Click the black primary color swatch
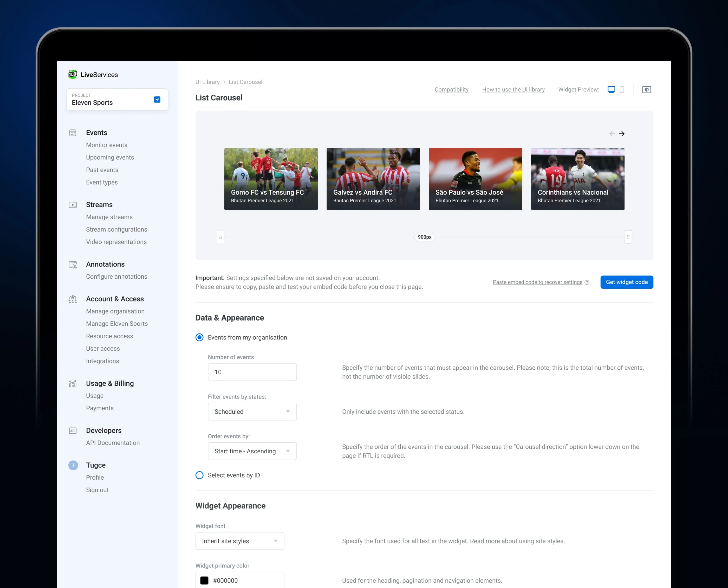This screenshot has width=728, height=588. click(204, 580)
